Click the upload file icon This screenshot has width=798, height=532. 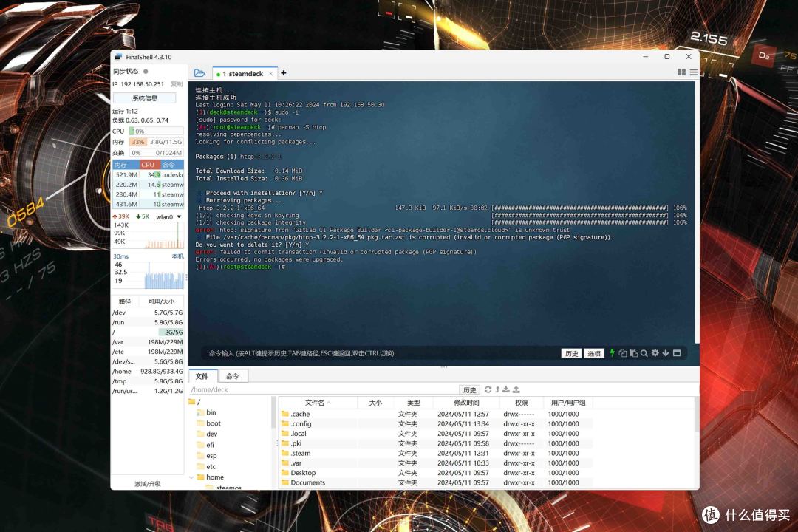516,389
